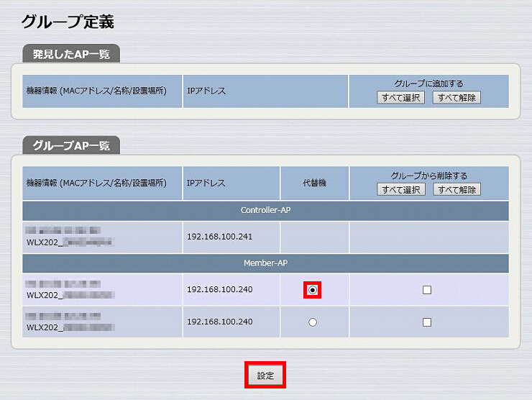The image size is (532, 400).
Task: Click グループから削除する header label
Action: click(429, 176)
